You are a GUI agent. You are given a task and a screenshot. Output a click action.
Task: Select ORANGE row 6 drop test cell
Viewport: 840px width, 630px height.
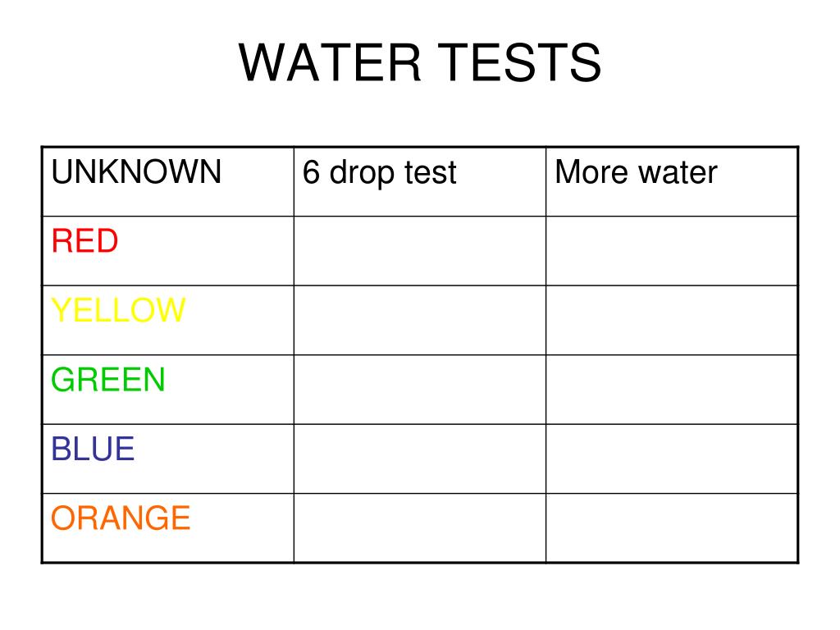tap(420, 527)
